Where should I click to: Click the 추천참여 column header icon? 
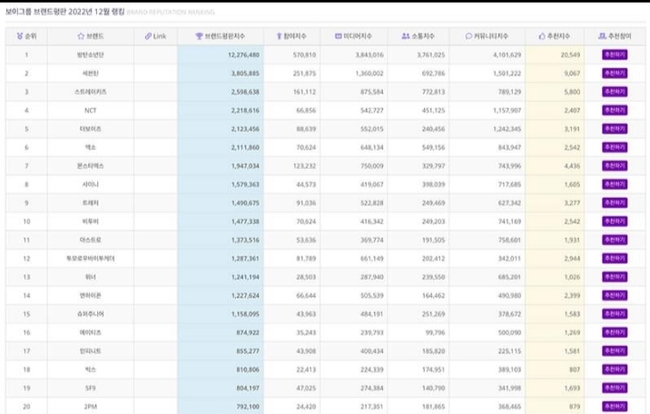pyautogui.click(x=602, y=36)
